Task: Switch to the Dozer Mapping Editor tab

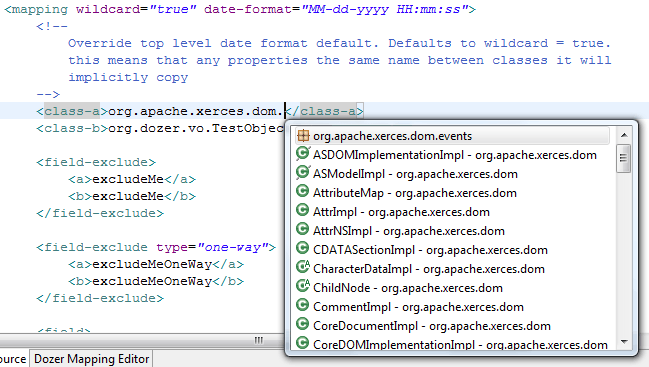Action: pos(91,359)
